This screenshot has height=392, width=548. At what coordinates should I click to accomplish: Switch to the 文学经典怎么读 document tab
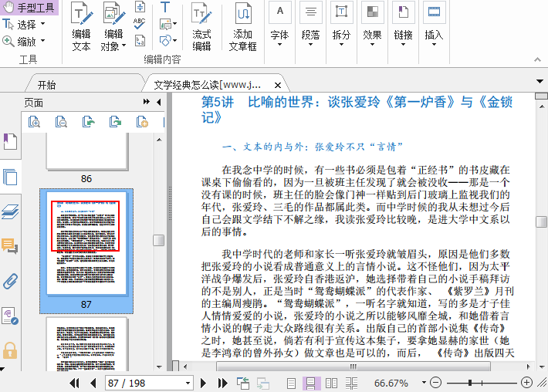click(x=208, y=85)
